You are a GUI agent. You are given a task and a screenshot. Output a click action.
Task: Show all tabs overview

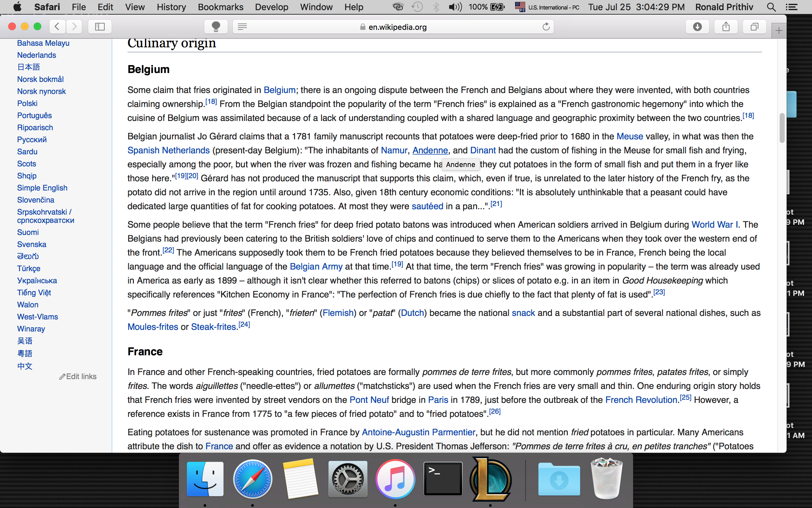tap(754, 27)
